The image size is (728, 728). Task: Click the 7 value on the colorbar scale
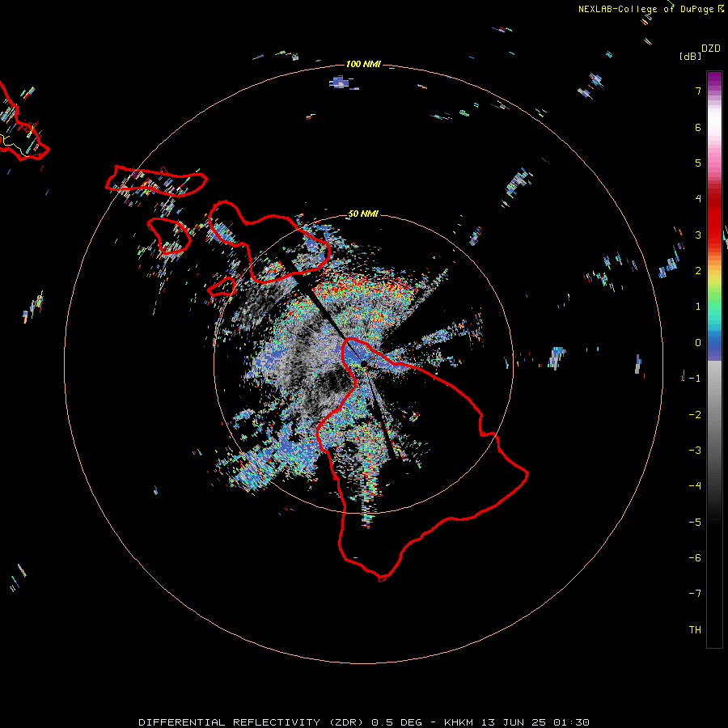(x=698, y=91)
